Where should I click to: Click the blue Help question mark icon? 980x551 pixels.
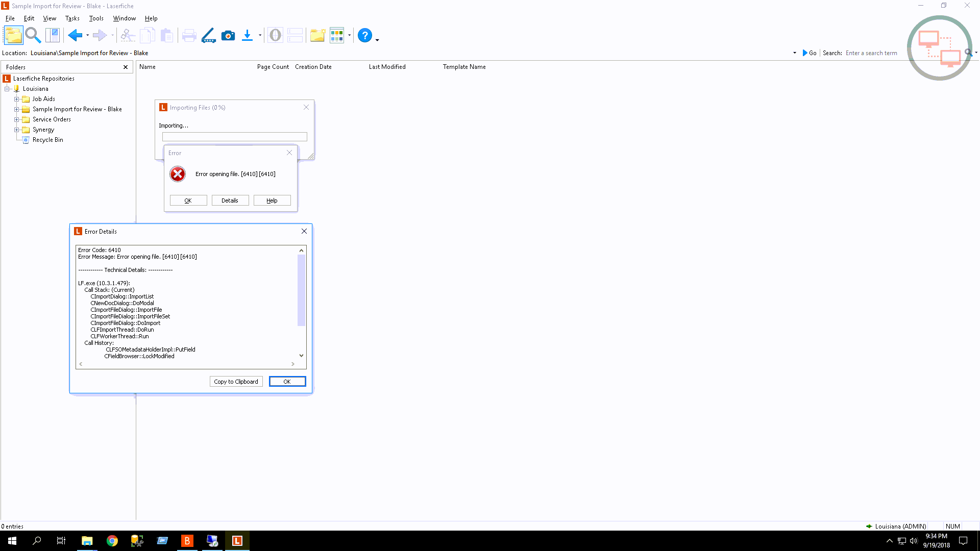point(364,35)
